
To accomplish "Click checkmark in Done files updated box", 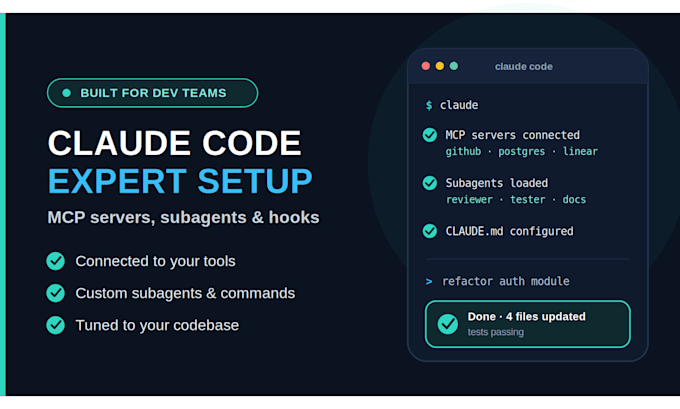I will click(448, 324).
